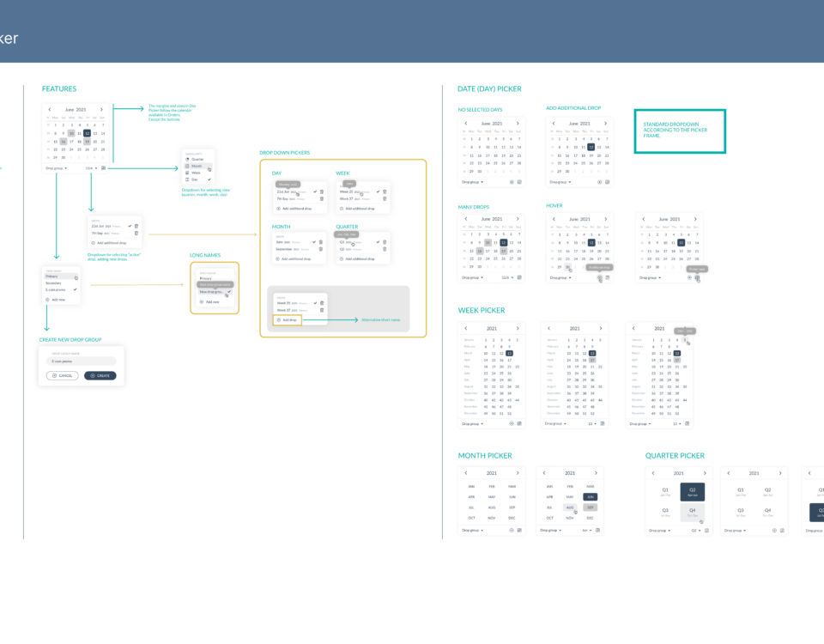824x644 pixels.
Task: Click add-drop plus icon in first Month Picker footer
Action: point(512,531)
